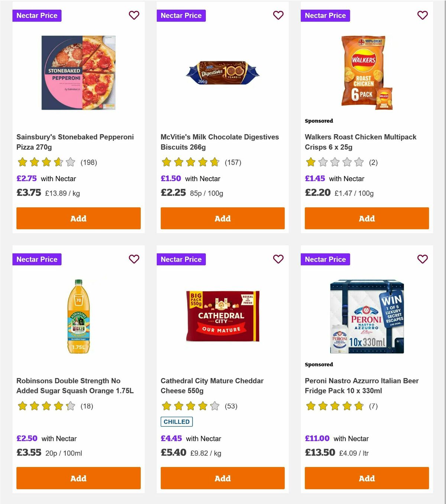
Task: Click the Robinsons squash bottle image
Action: [x=78, y=318]
